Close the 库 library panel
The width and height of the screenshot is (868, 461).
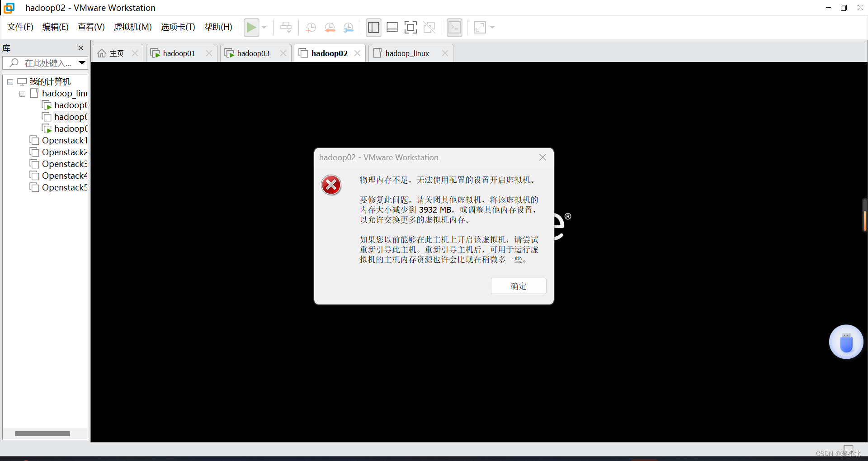pyautogui.click(x=81, y=48)
